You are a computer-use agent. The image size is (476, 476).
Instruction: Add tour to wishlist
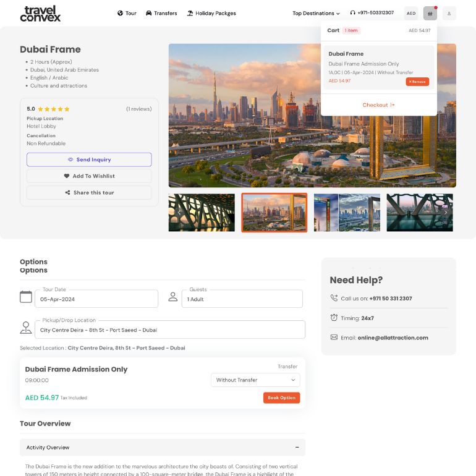coord(89,176)
